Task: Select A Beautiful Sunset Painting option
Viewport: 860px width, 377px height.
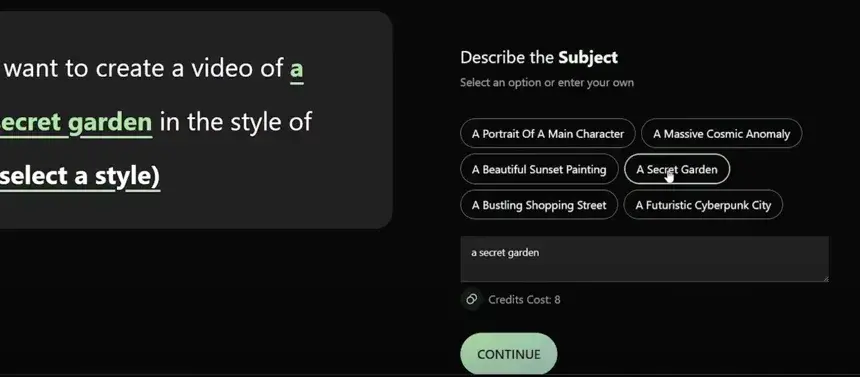Action: click(x=539, y=170)
